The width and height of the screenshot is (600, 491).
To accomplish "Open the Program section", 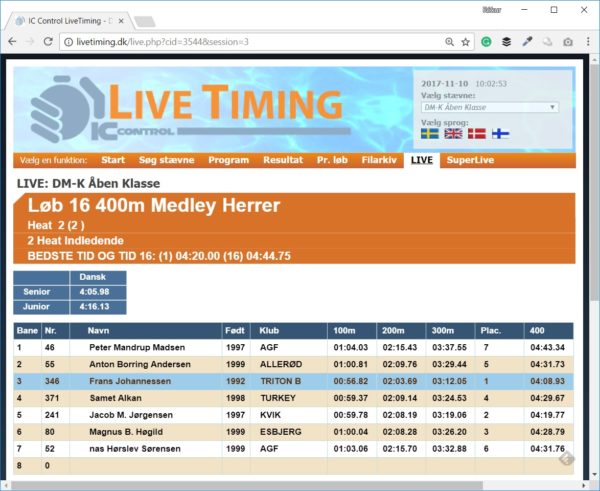I will [229, 160].
